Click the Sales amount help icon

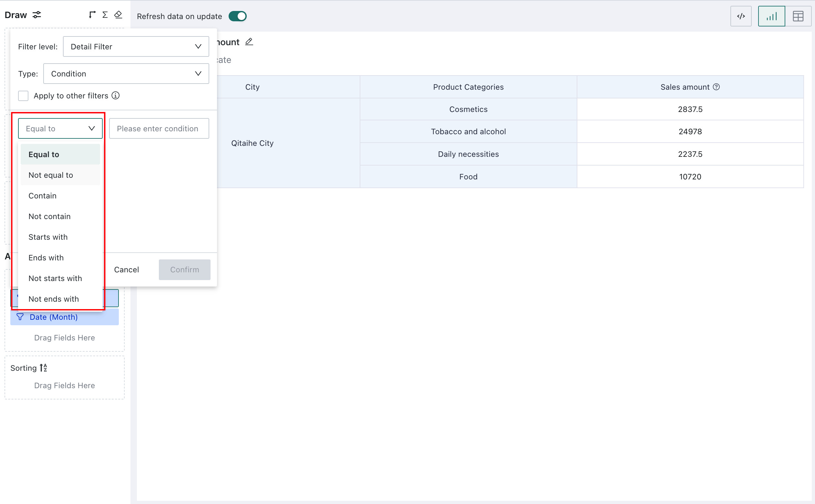[716, 87]
